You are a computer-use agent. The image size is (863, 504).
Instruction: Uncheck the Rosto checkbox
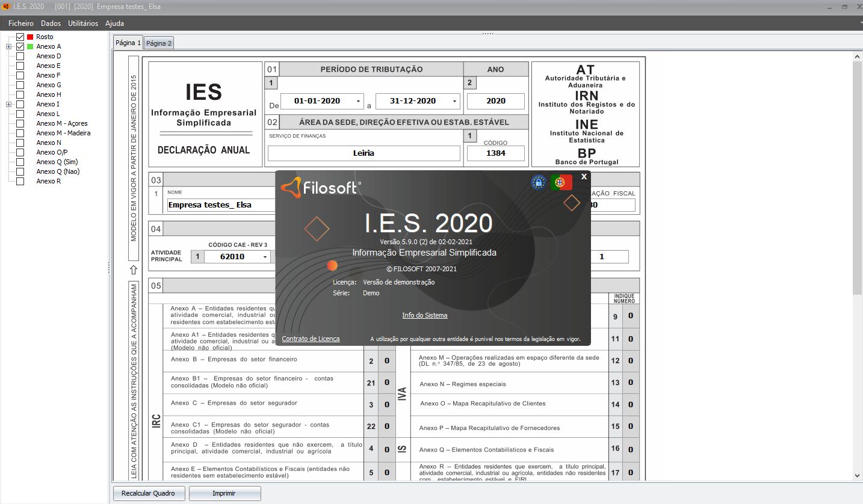(20, 37)
